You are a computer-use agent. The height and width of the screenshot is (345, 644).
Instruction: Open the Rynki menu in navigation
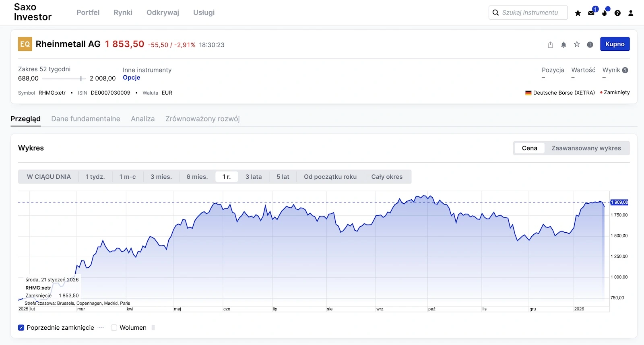[x=123, y=12]
